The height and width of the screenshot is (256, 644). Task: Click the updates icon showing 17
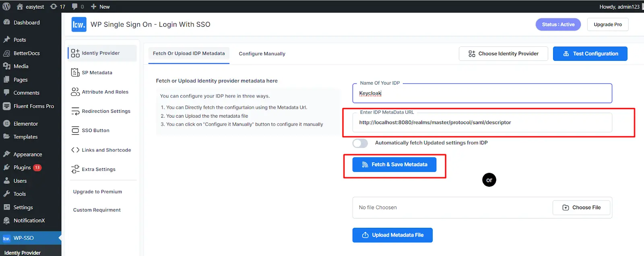pyautogui.click(x=54, y=6)
